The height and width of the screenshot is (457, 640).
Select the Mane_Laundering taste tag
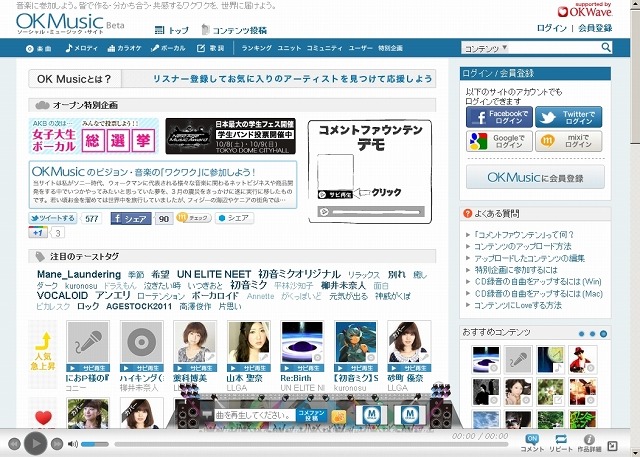79,274
